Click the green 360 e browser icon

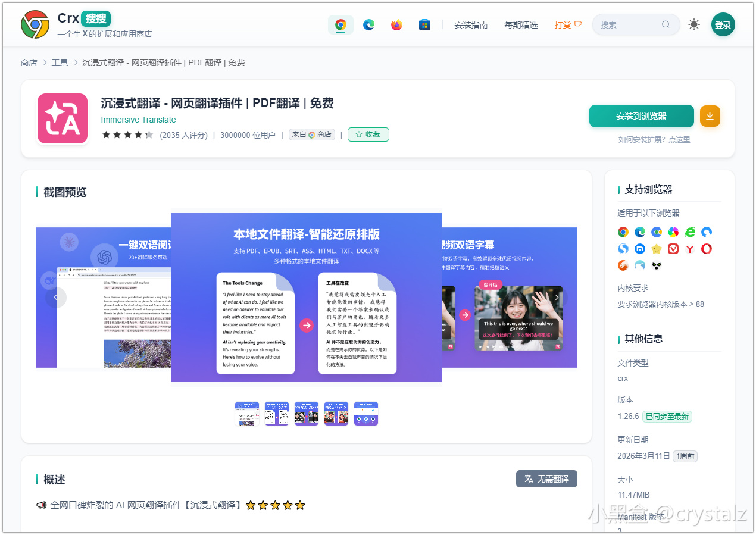coord(690,232)
